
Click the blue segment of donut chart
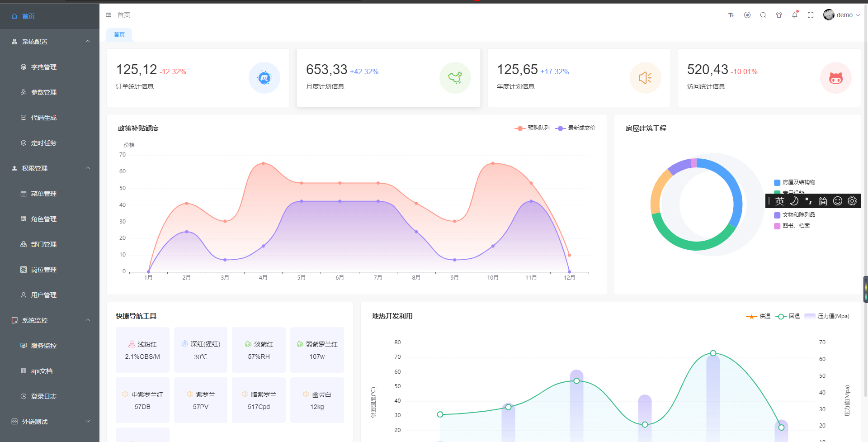click(x=732, y=183)
